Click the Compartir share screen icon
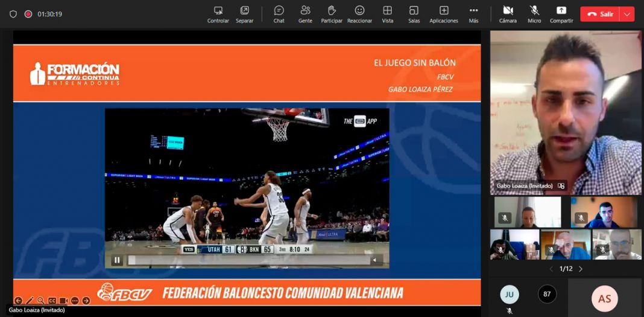 click(x=561, y=10)
